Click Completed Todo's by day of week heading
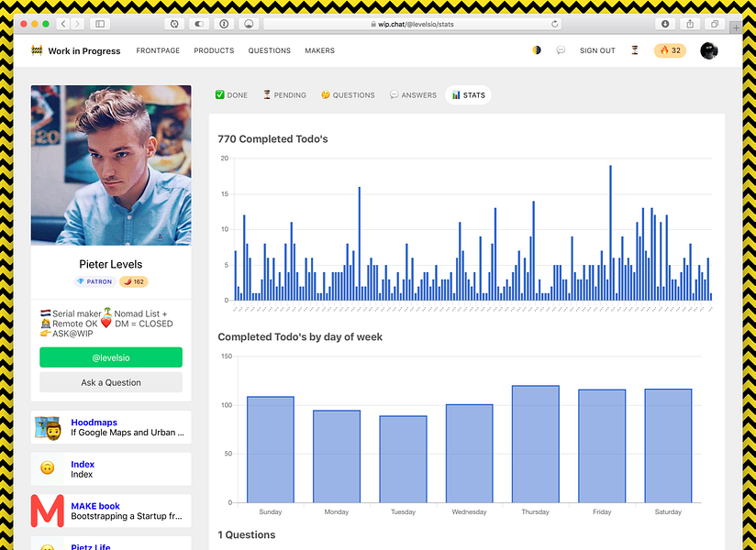The height and width of the screenshot is (550, 756). (300, 337)
